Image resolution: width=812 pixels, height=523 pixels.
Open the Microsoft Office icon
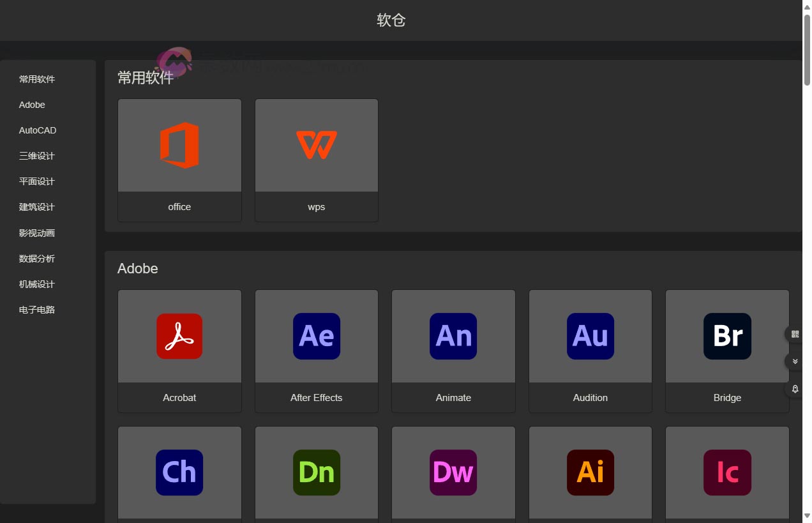179,146
